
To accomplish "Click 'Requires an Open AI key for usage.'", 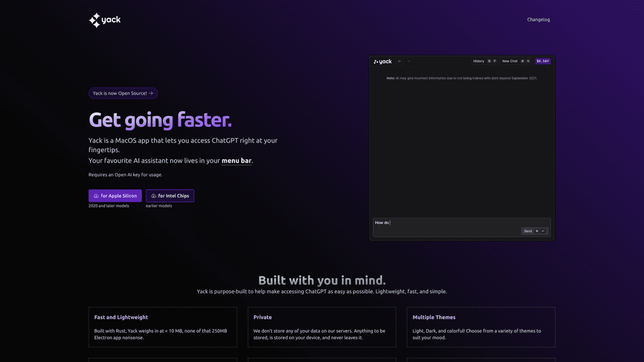I will pos(125,175).
